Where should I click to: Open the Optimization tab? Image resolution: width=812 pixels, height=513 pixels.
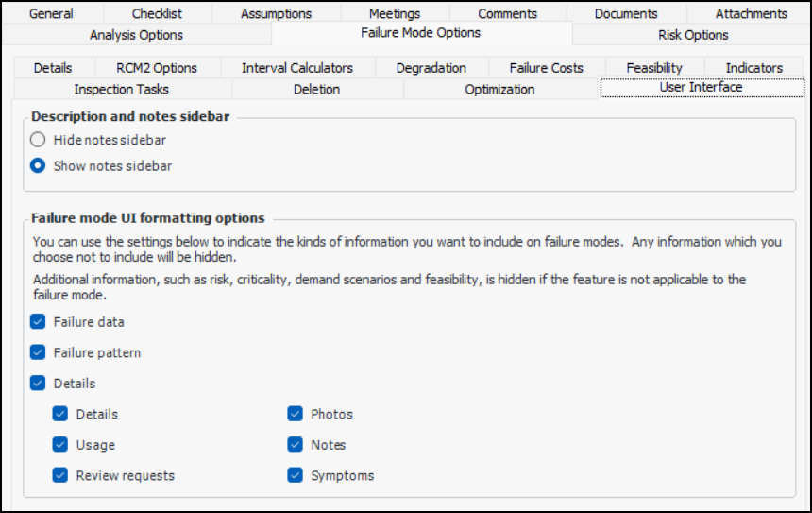tap(499, 89)
